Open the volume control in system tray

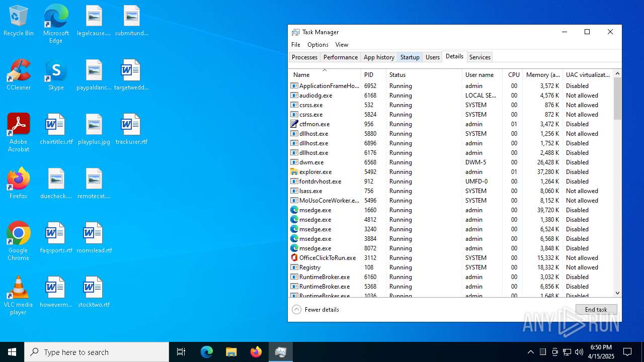(x=579, y=352)
